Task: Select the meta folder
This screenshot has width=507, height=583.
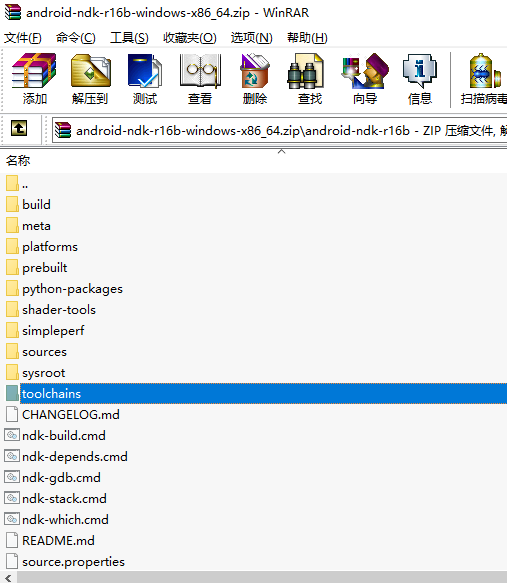Action: pyautogui.click(x=254, y=226)
